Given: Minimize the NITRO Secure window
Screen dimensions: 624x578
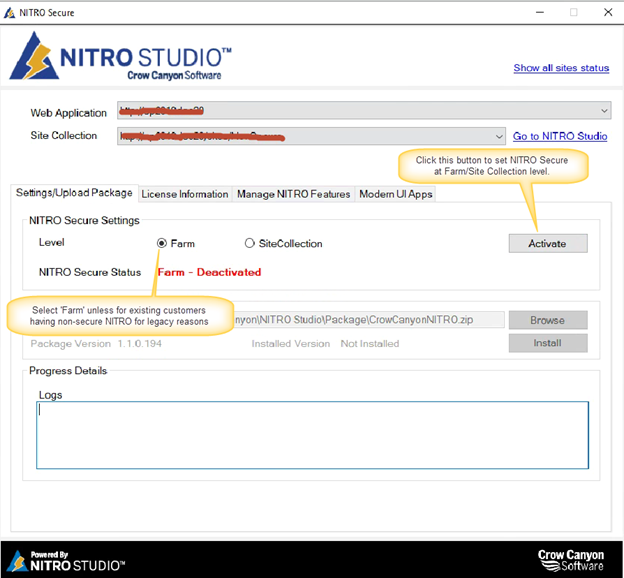Looking at the screenshot, I should (540, 12).
